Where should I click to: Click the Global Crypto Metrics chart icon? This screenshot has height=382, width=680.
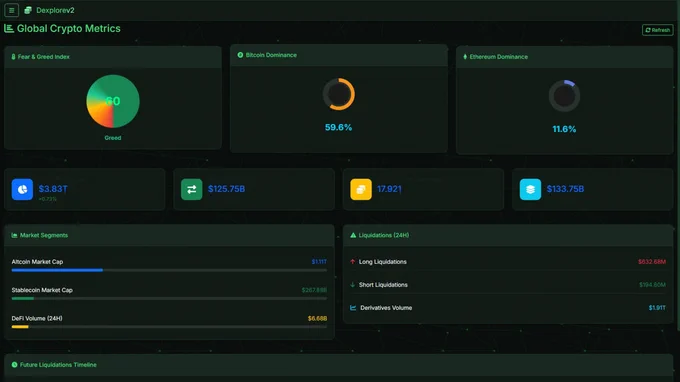pyautogui.click(x=9, y=29)
